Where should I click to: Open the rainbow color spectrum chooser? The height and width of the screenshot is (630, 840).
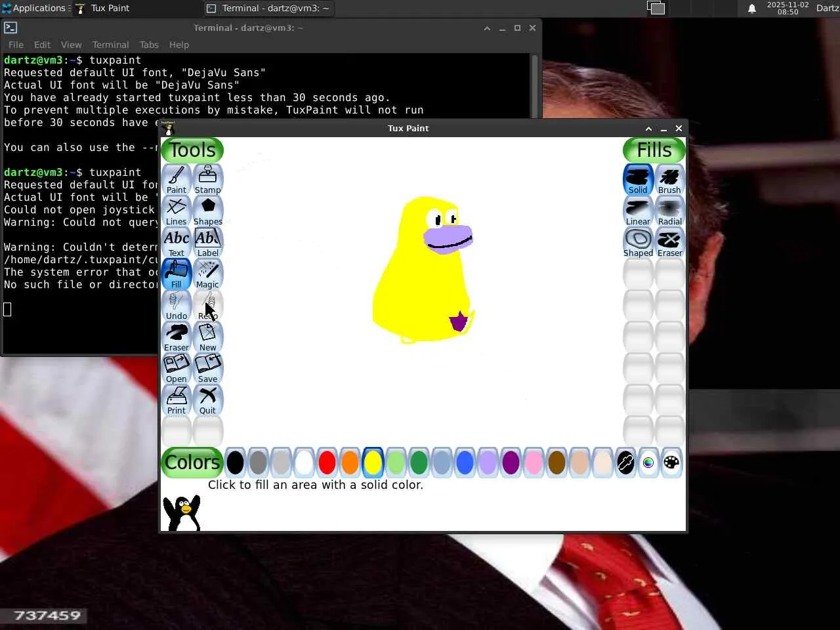coord(648,463)
